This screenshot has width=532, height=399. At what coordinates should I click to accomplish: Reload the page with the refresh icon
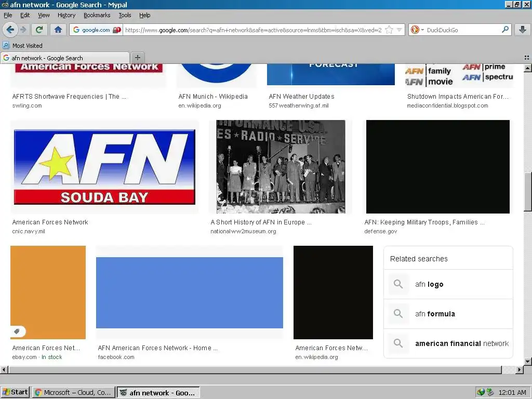39,30
